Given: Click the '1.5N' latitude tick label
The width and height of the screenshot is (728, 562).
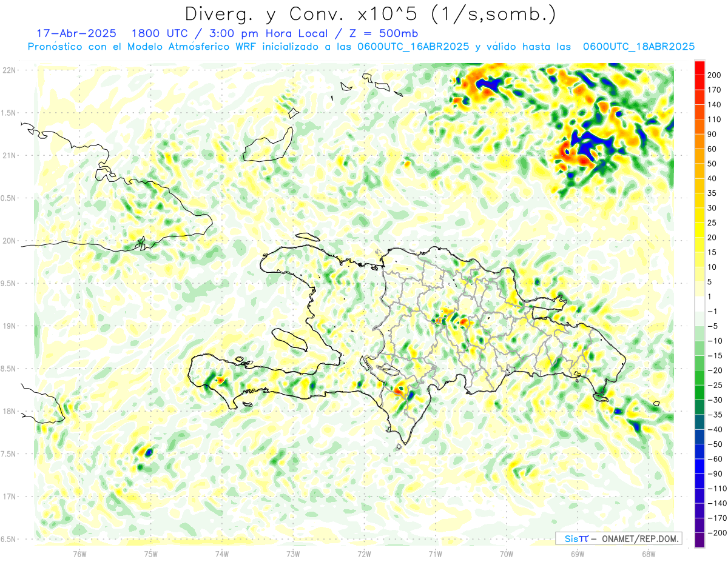Looking at the screenshot, I should (x=9, y=113).
